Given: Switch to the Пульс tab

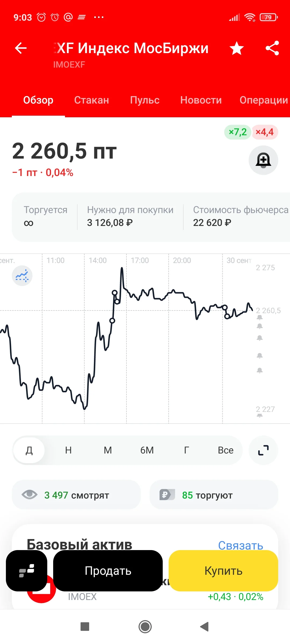Looking at the screenshot, I should (x=145, y=100).
